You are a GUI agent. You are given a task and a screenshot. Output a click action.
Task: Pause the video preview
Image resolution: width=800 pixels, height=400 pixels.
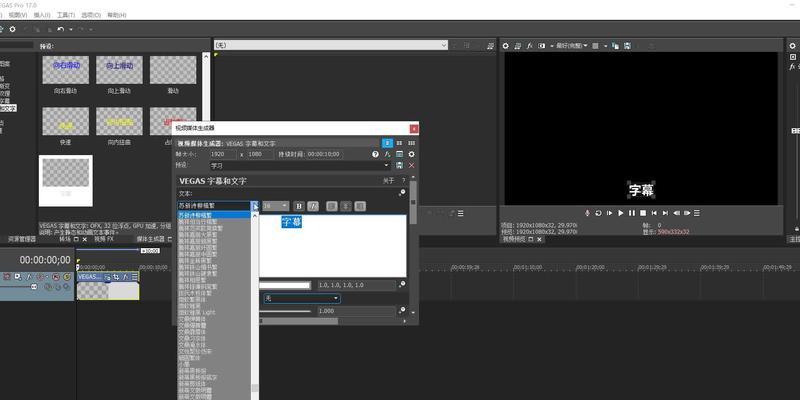tap(632, 213)
